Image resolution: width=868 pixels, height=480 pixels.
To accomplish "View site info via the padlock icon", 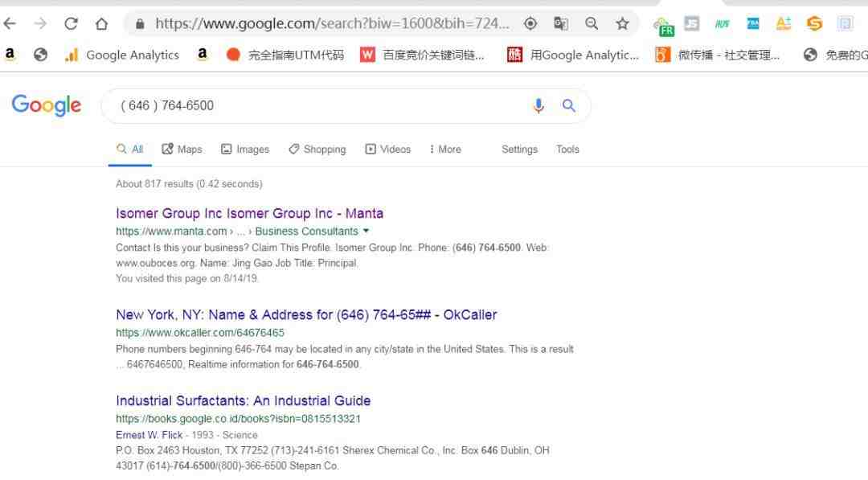I will pos(140,23).
